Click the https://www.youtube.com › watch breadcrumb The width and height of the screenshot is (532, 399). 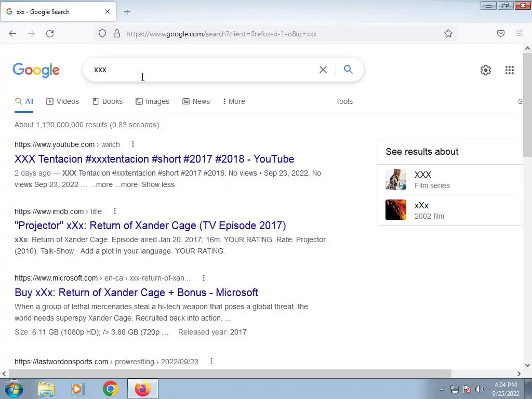pyautogui.click(x=67, y=144)
